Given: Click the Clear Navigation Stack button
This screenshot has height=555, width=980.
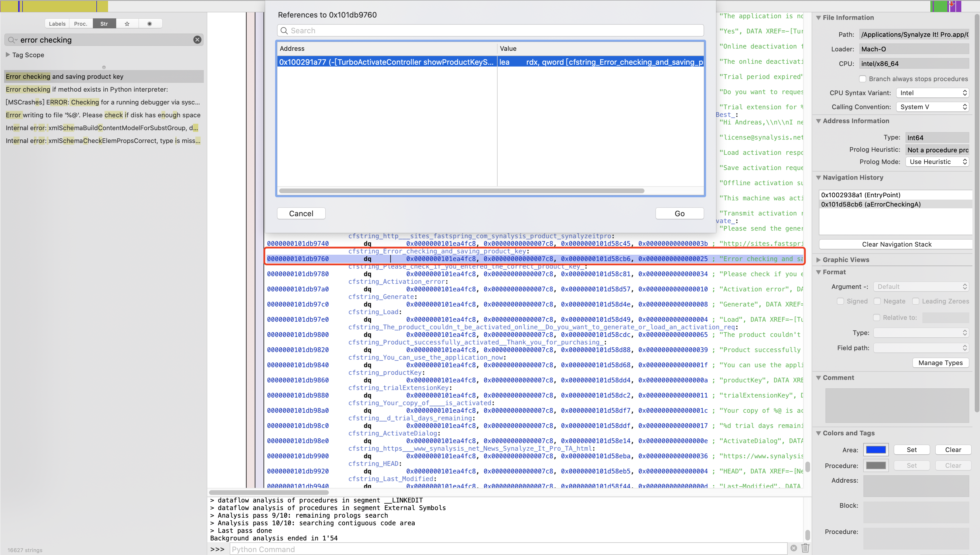Looking at the screenshot, I should [896, 244].
